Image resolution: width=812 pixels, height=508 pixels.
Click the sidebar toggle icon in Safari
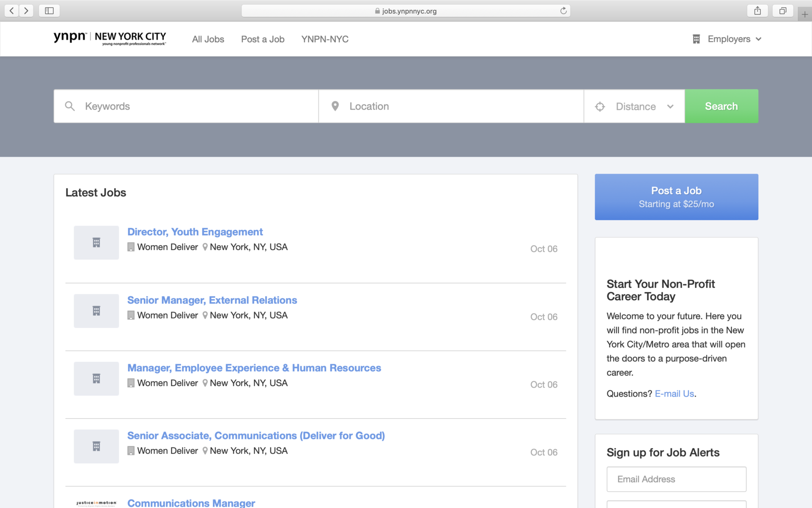click(49, 11)
